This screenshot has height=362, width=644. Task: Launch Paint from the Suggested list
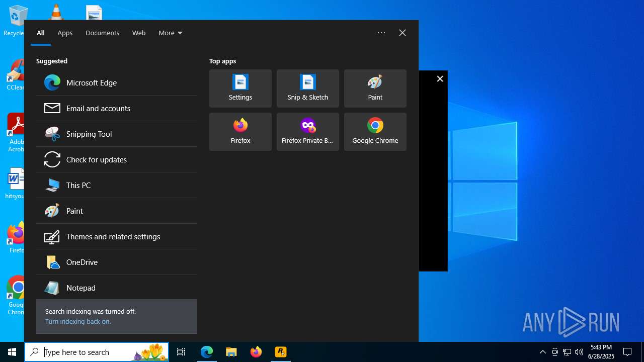pos(117,211)
